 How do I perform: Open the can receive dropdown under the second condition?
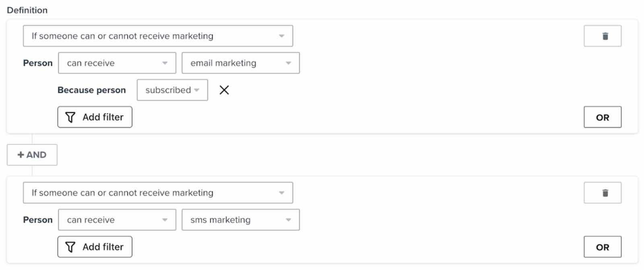pos(117,220)
